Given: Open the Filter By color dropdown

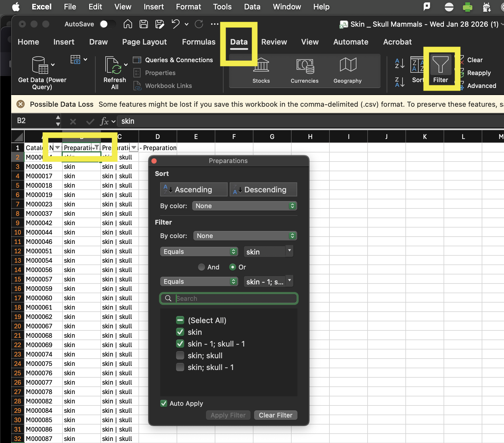Looking at the screenshot, I should pyautogui.click(x=245, y=236).
